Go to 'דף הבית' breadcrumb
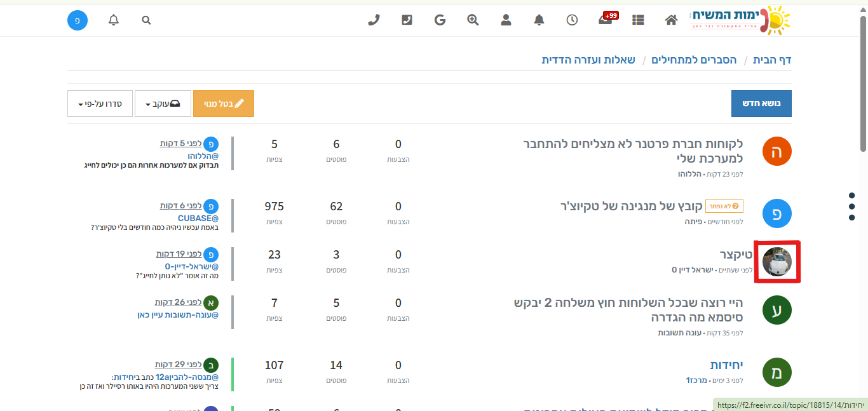The width and height of the screenshot is (868, 411). click(772, 60)
